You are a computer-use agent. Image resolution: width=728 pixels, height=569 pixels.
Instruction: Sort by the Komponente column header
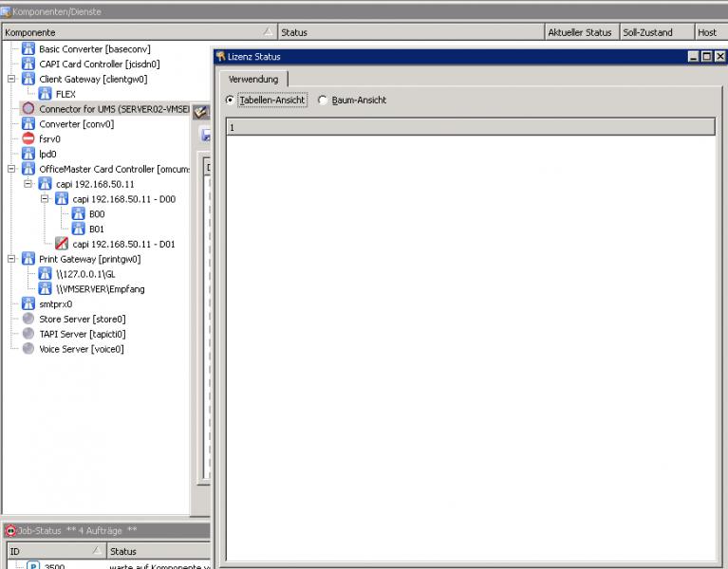tap(133, 32)
